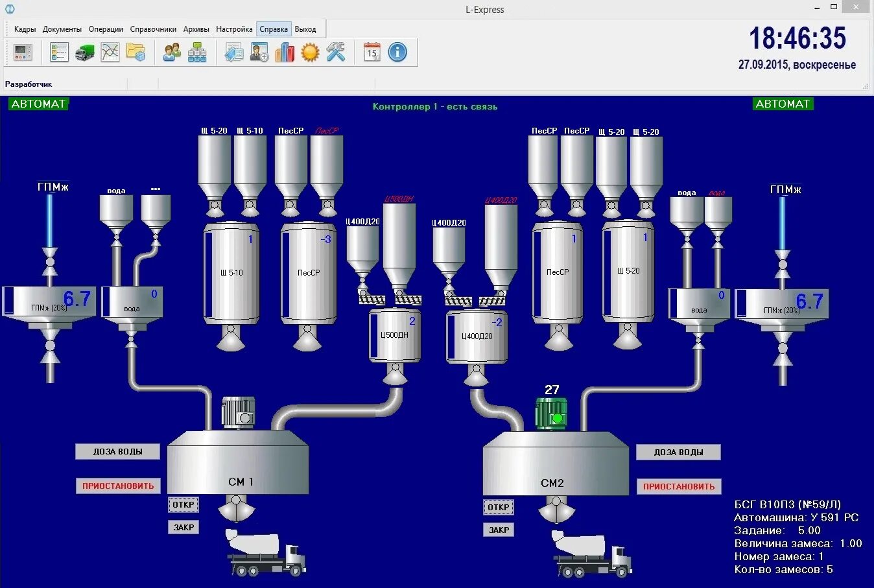Click the gray motor on mixer СМ 1
Image resolution: width=874 pixels, height=588 pixels.
(238, 413)
